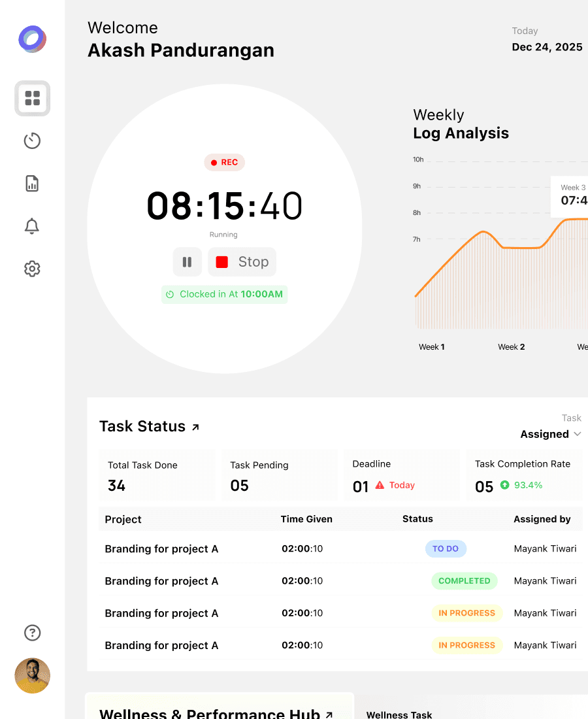588x719 pixels.
Task: Click the Task Pending card
Action: click(x=280, y=475)
